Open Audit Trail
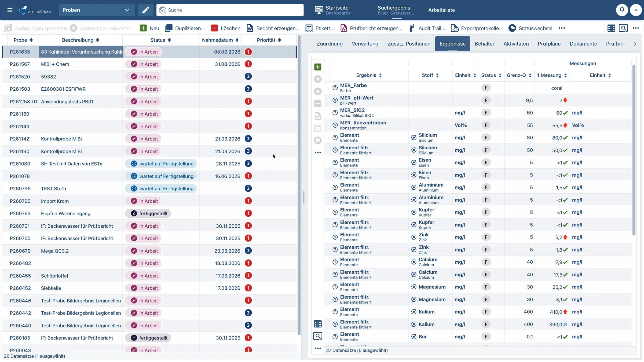This screenshot has width=644, height=362. tap(427, 28)
